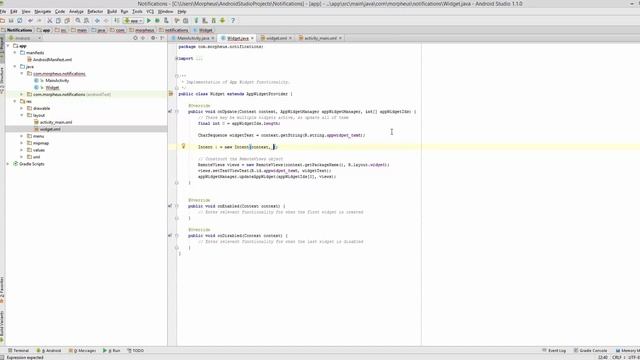Viewport: 640px width, 360px height.
Task: Click the morpheus breadcrumb in navigation bar
Action: coord(142,30)
